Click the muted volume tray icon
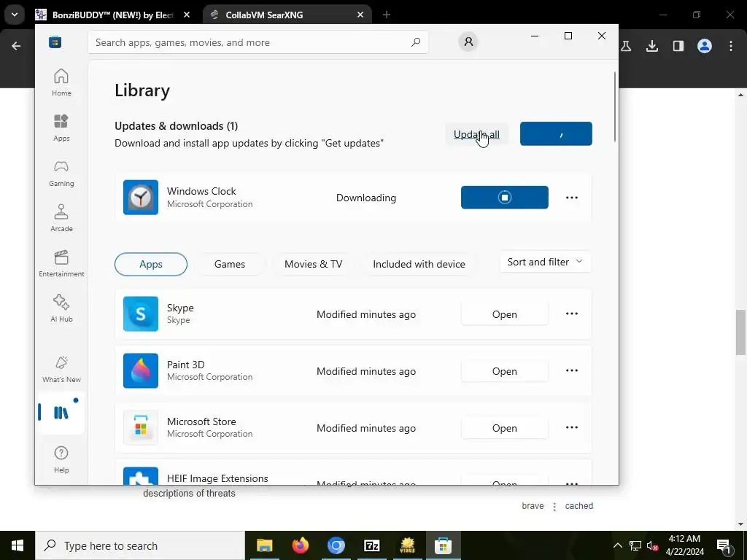Screen dimensions: 747x560 coord(652,545)
